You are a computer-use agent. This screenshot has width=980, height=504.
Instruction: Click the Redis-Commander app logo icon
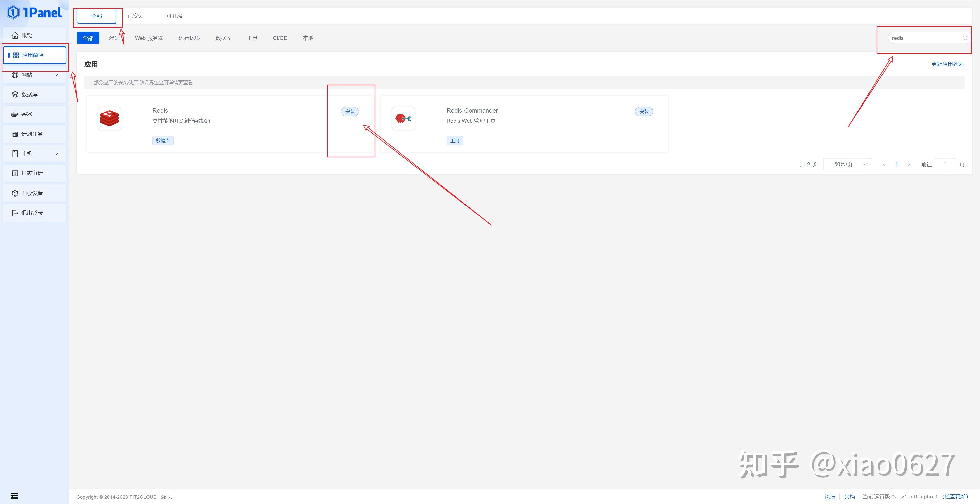pyautogui.click(x=403, y=118)
